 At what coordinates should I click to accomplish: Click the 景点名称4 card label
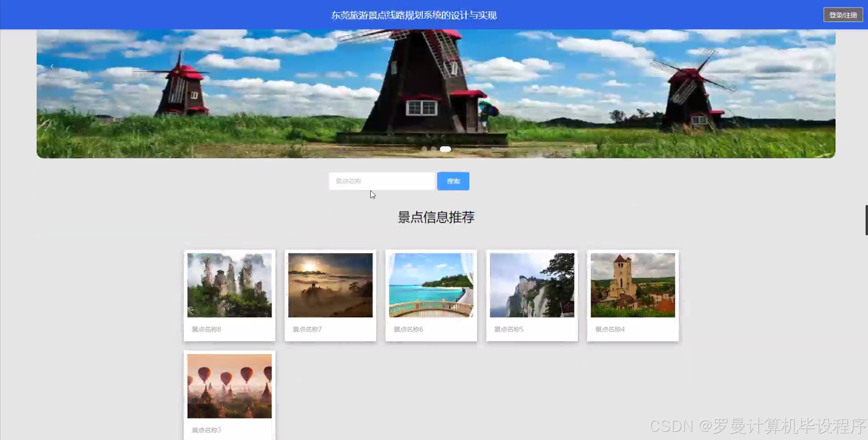coord(610,329)
